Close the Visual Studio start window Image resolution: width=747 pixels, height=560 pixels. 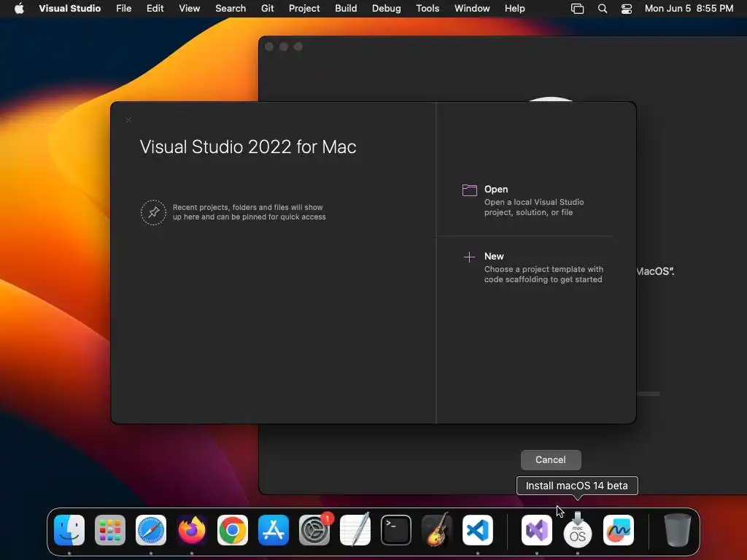click(x=128, y=120)
